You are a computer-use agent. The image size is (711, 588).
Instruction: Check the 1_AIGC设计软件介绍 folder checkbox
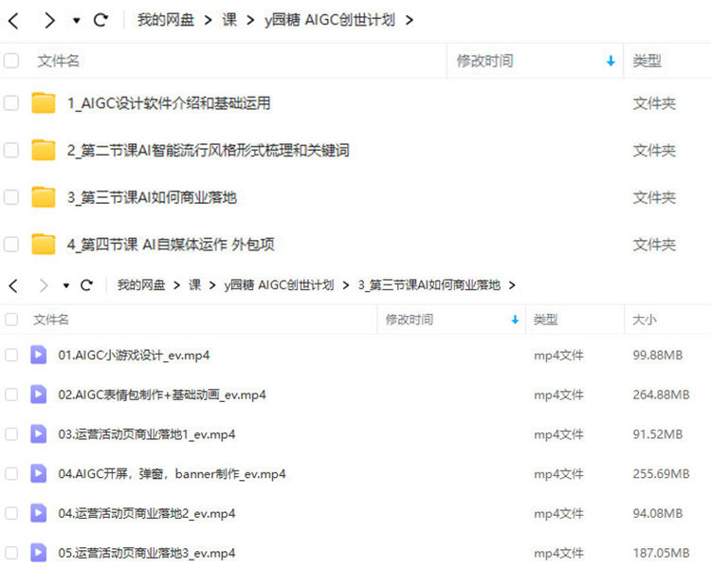point(11,103)
